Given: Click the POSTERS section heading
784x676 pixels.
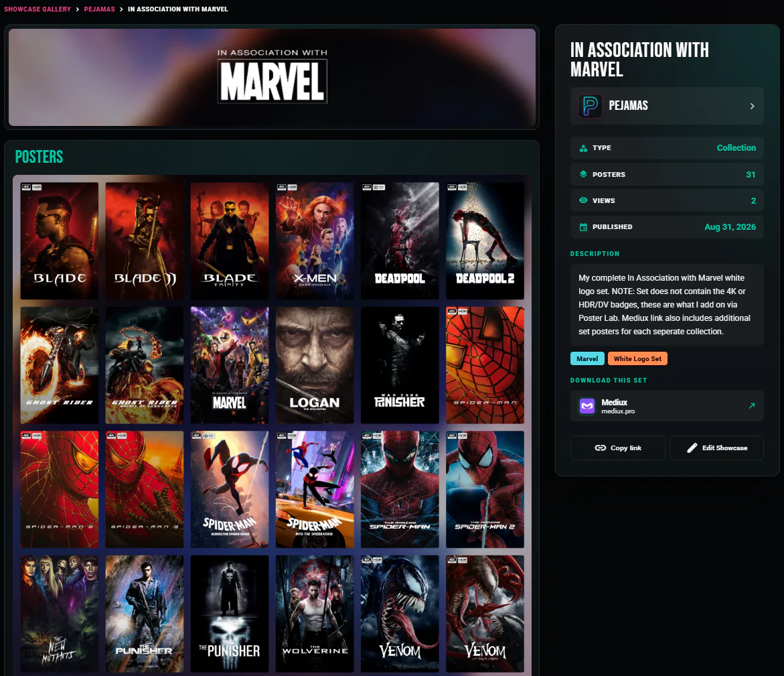Looking at the screenshot, I should click(39, 157).
